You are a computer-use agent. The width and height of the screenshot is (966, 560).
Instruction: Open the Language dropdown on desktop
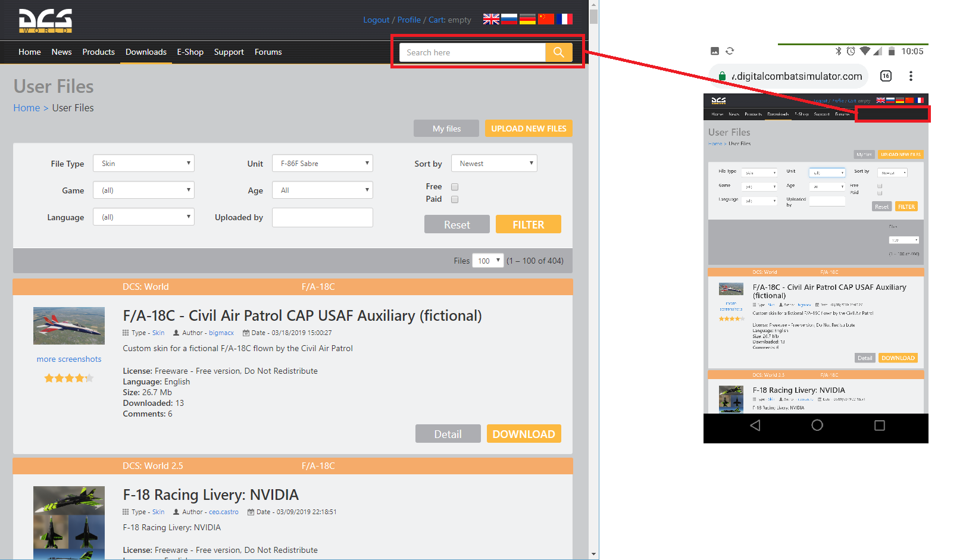point(143,217)
